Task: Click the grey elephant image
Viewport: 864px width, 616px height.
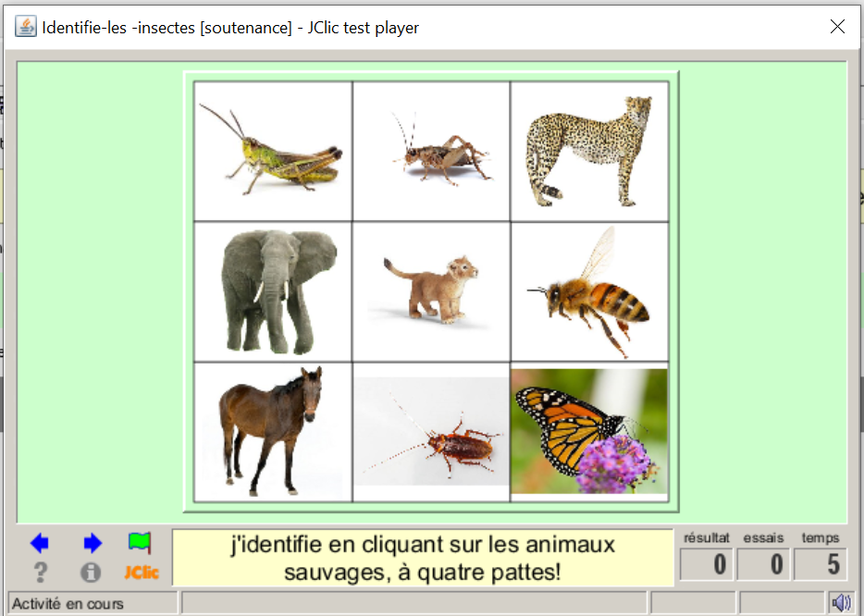Action: point(273,291)
